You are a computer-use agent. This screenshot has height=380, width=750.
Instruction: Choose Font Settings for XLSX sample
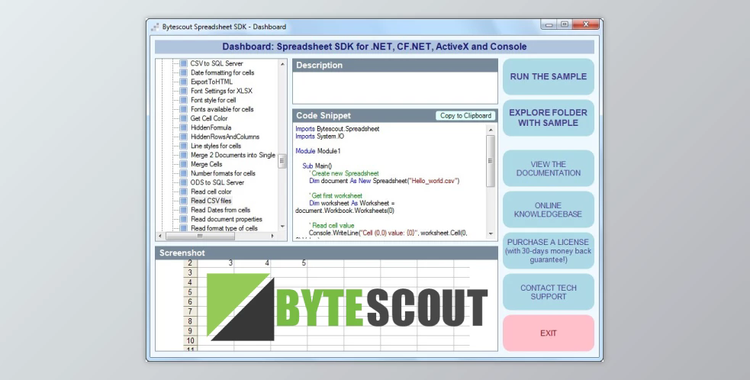(x=221, y=91)
